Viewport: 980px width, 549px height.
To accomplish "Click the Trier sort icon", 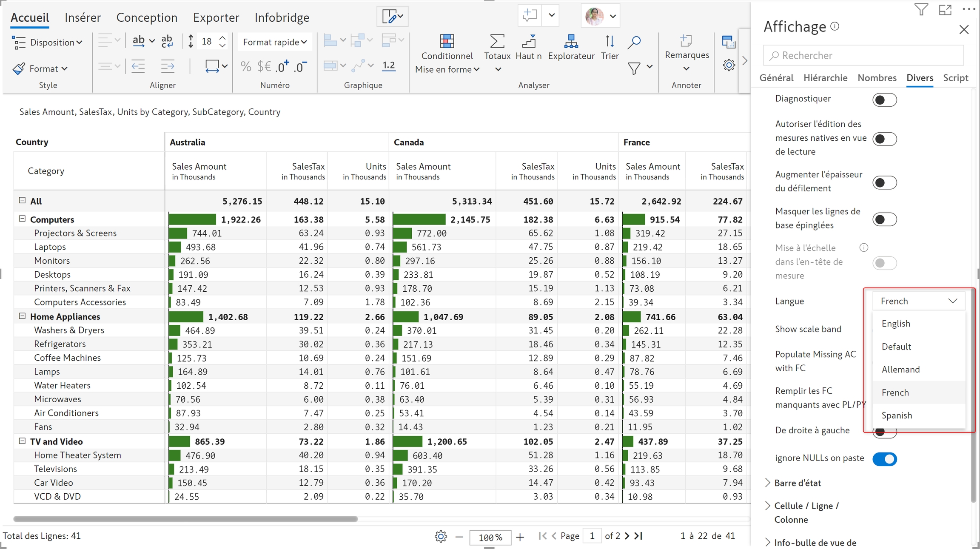I will (610, 42).
